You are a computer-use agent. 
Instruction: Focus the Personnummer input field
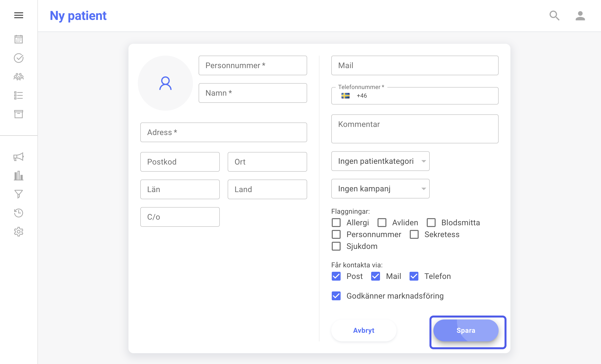click(253, 65)
